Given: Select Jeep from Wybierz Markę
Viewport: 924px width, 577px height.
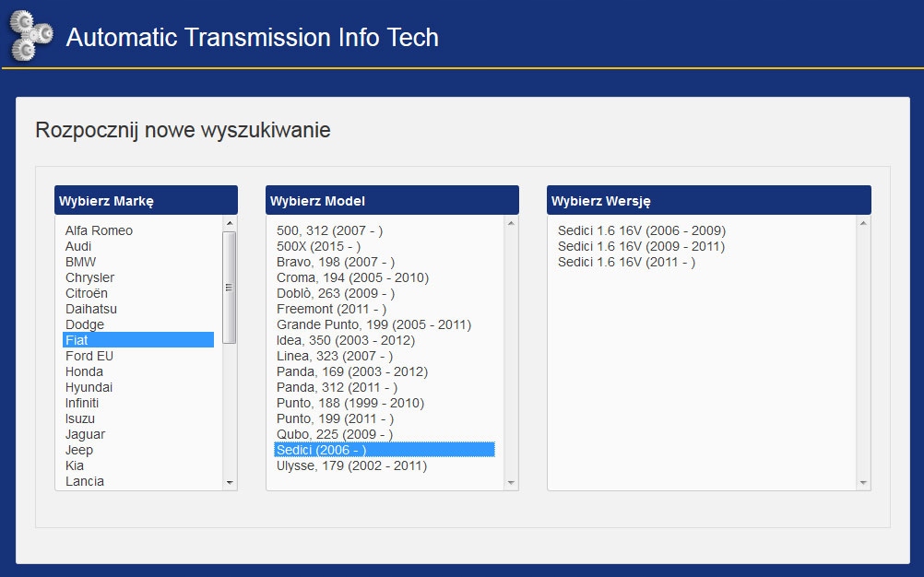Looking at the screenshot, I should (79, 450).
